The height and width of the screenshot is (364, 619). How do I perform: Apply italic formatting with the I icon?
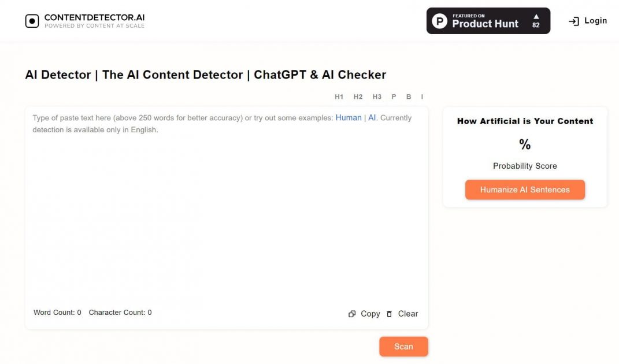[x=421, y=96]
